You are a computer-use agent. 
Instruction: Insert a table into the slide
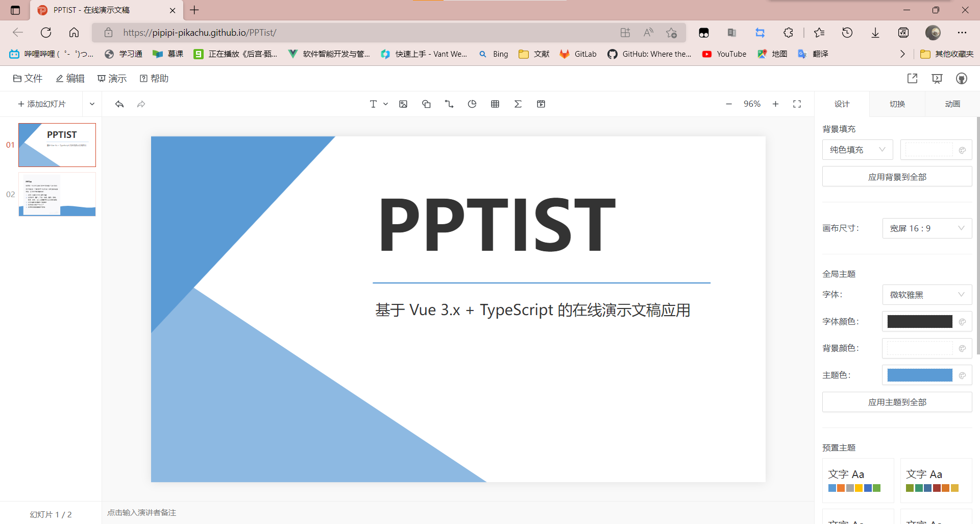495,104
